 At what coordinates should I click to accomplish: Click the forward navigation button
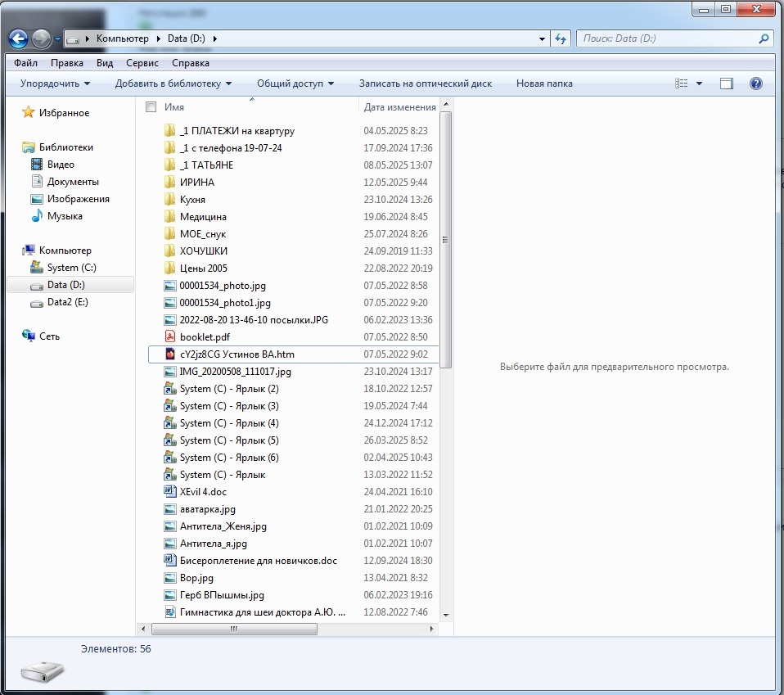click(42, 38)
